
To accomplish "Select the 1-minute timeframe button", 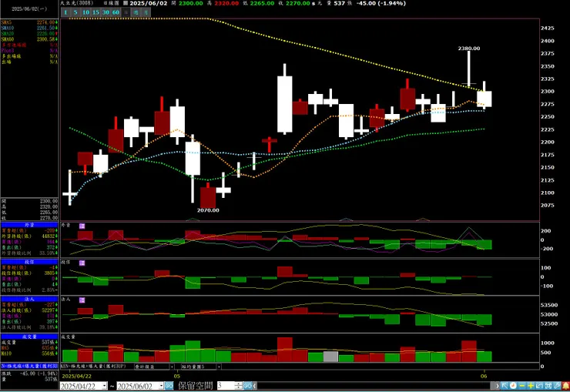I will [65, 12].
